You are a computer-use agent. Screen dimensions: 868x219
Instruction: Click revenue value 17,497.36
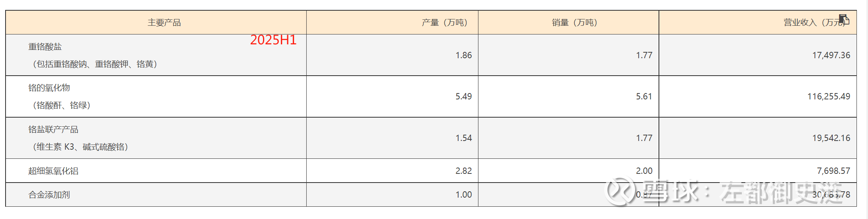[x=831, y=55]
